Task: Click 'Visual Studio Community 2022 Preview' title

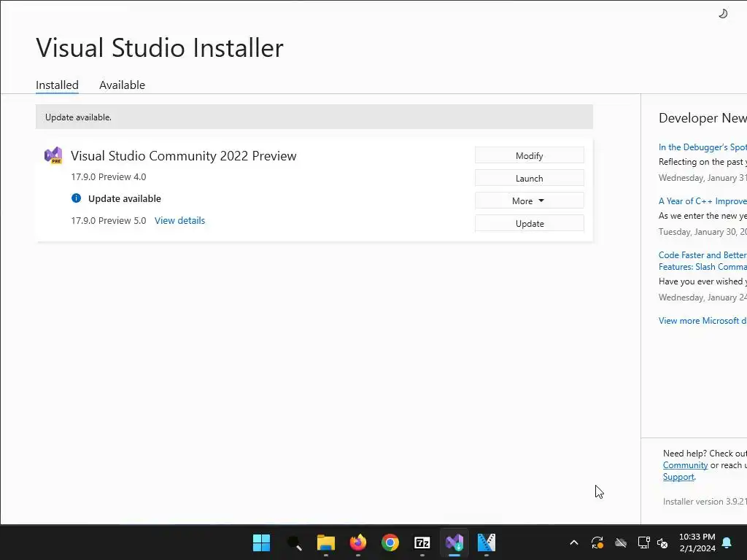Action: [x=183, y=156]
